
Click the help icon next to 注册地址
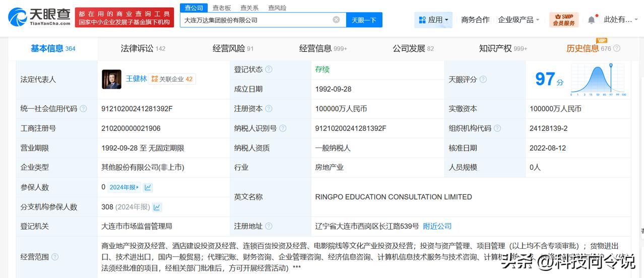(x=269, y=227)
